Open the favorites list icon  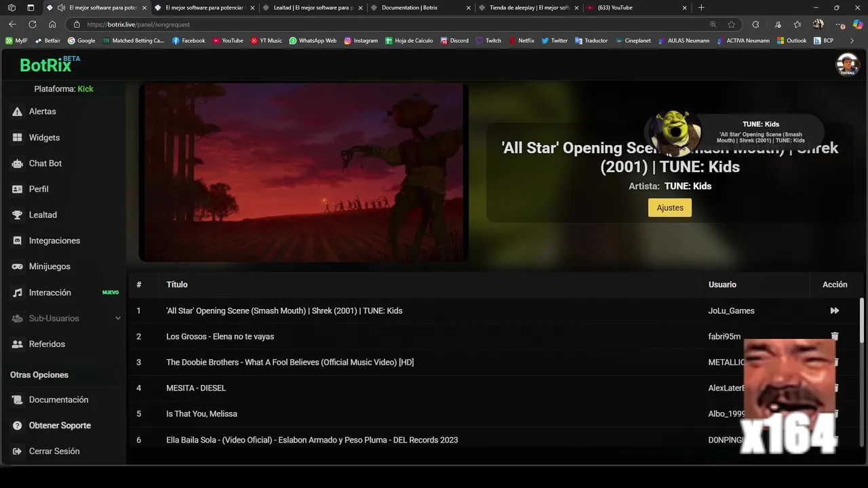tap(797, 24)
